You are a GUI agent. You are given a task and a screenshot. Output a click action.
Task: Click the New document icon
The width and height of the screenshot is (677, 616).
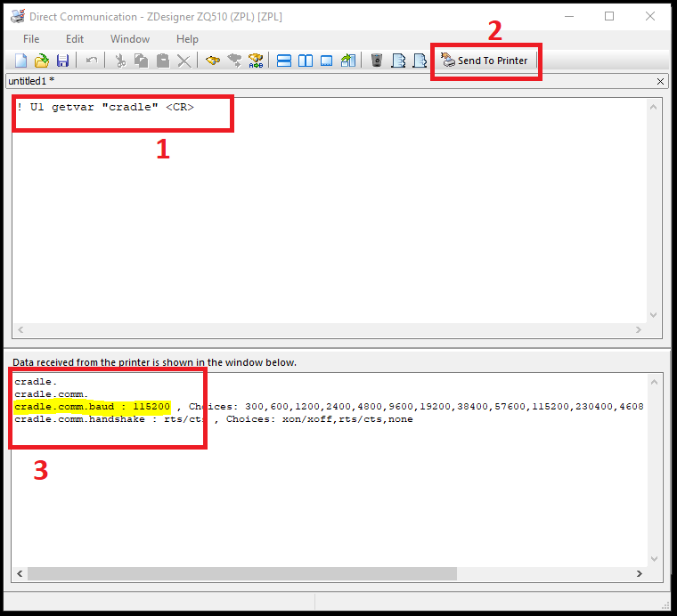[x=20, y=61]
